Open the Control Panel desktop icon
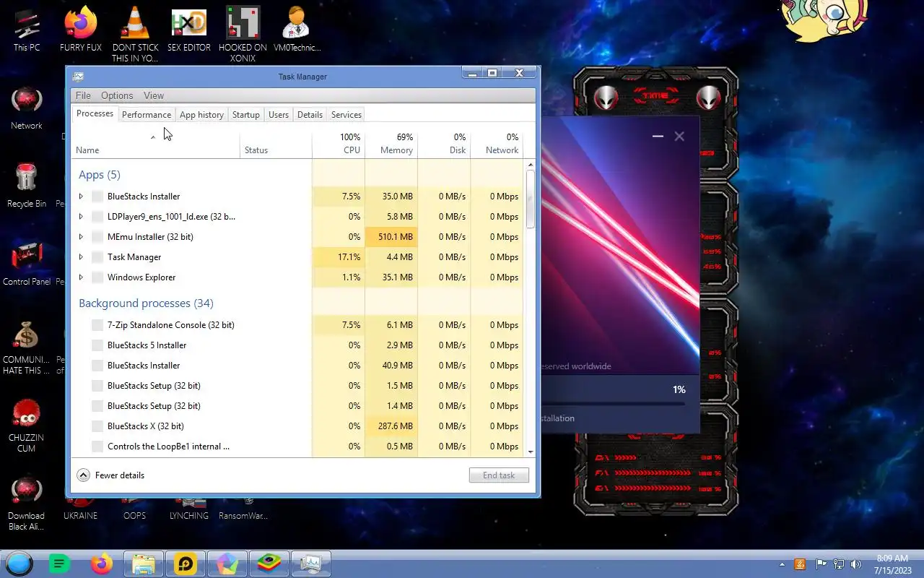 [27, 264]
